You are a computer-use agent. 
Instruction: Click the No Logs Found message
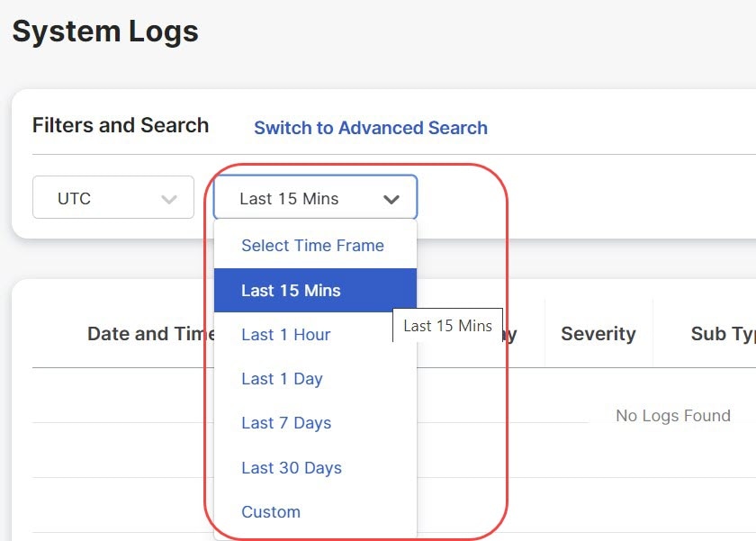673,416
